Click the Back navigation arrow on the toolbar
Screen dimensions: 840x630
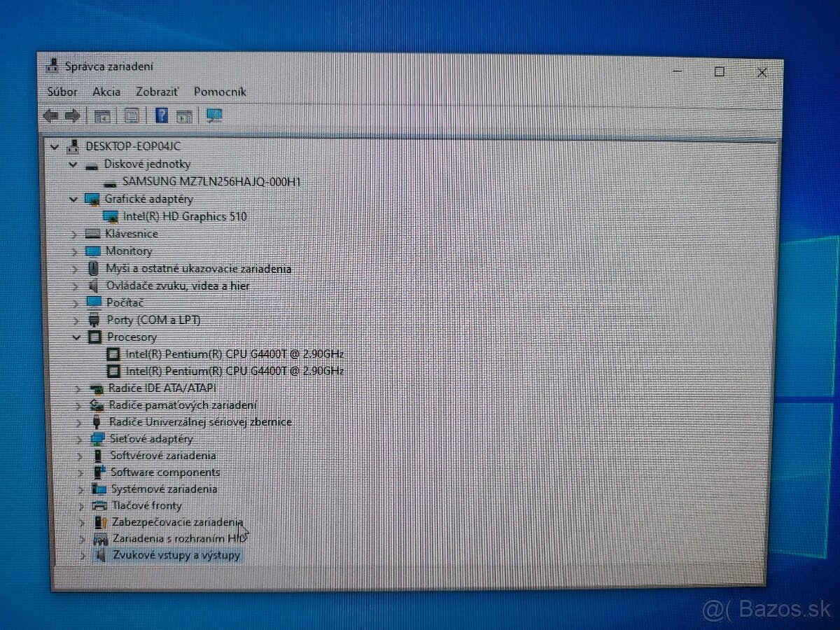point(50,115)
